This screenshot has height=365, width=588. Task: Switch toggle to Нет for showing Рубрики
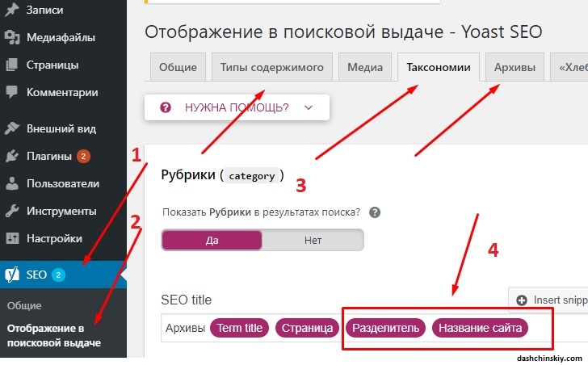313,240
